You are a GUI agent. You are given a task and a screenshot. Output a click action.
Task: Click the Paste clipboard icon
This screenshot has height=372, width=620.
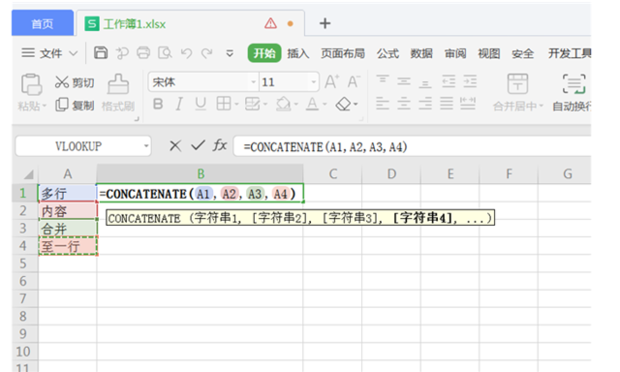[31, 84]
